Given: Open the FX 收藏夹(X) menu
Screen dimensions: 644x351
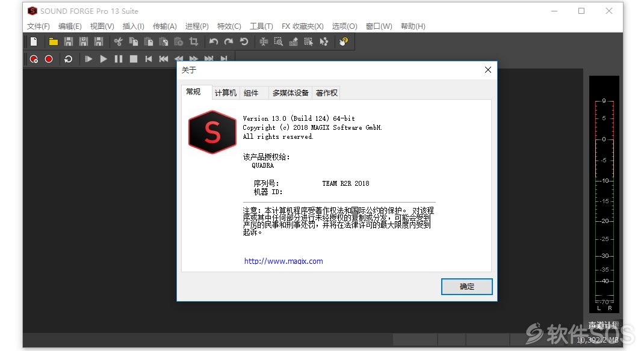Looking at the screenshot, I should [x=302, y=26].
